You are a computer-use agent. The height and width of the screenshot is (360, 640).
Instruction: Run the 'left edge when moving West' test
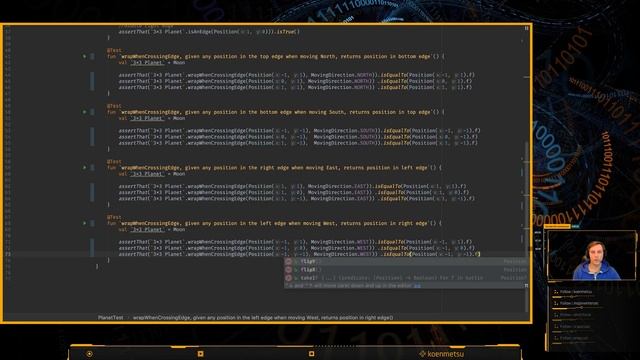click(84, 223)
